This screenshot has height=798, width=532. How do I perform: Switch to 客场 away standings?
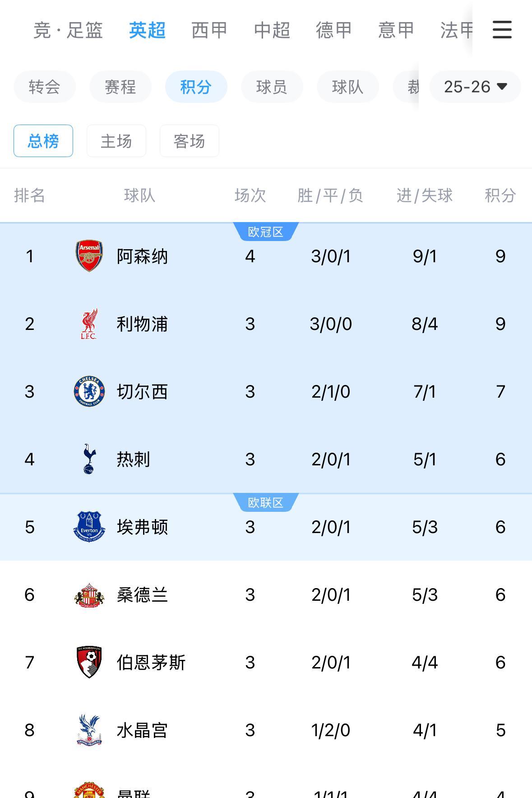[190, 141]
